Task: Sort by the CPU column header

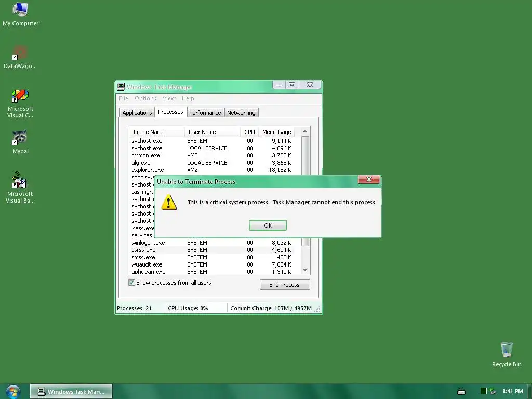Action: pyautogui.click(x=249, y=132)
